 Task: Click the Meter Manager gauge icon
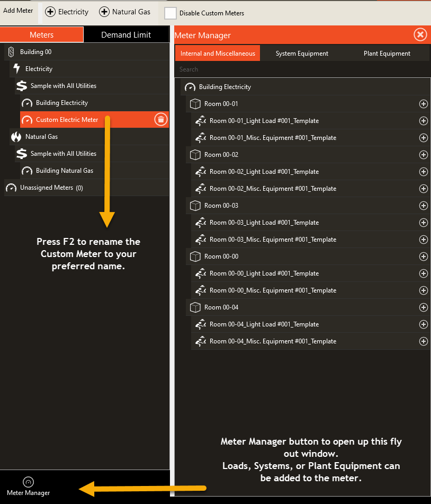pos(28,482)
